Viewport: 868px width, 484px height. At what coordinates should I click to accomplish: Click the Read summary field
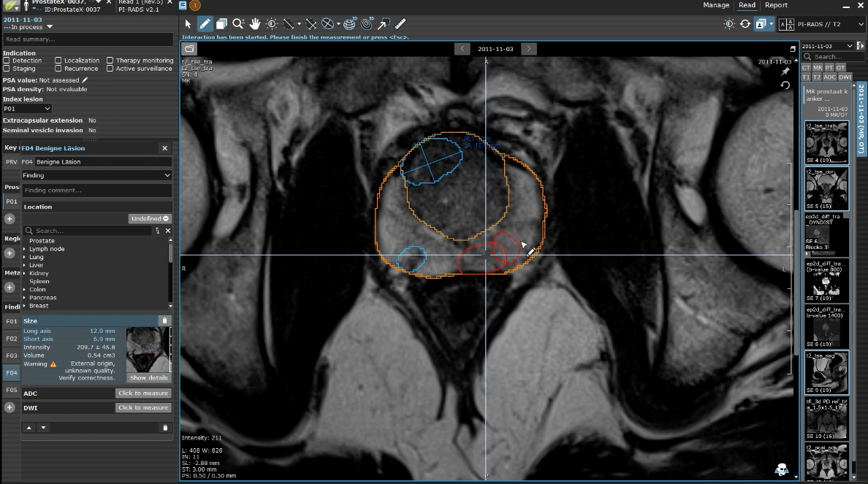(88, 39)
